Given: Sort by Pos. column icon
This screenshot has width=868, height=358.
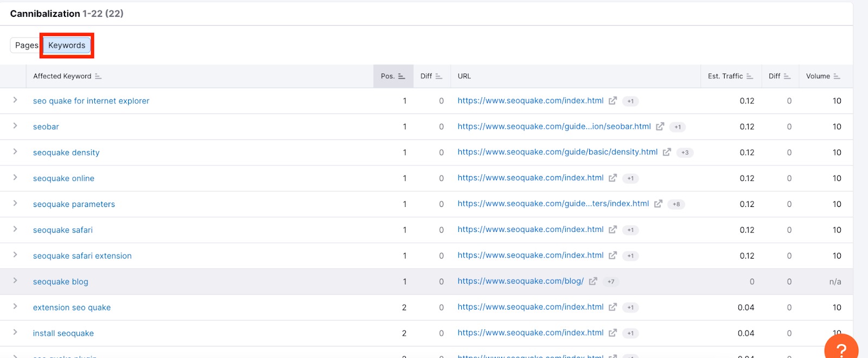Looking at the screenshot, I should (401, 76).
